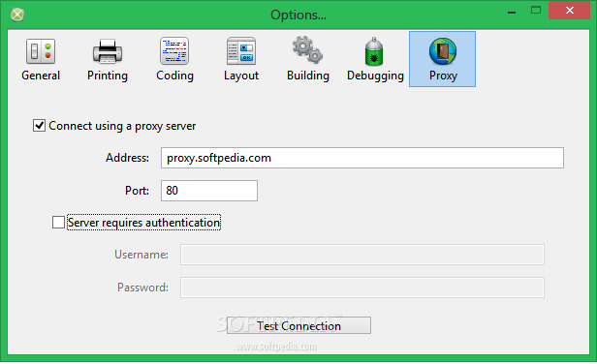Maximize the Options window
This screenshot has height=364, width=597.
(536, 11)
